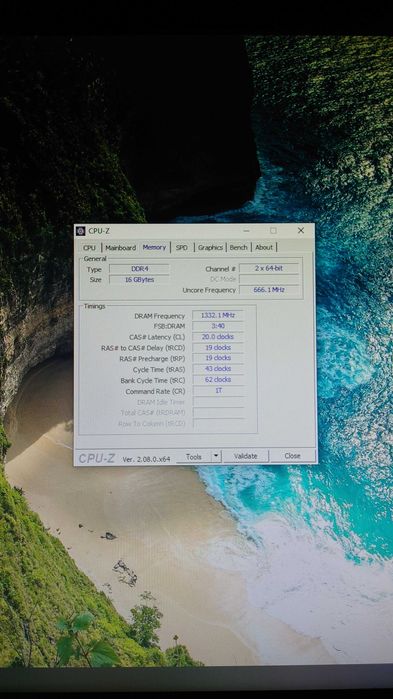Click the empty DRAM Idle Timer field
Viewport: 393px width, 699px height.
219,402
